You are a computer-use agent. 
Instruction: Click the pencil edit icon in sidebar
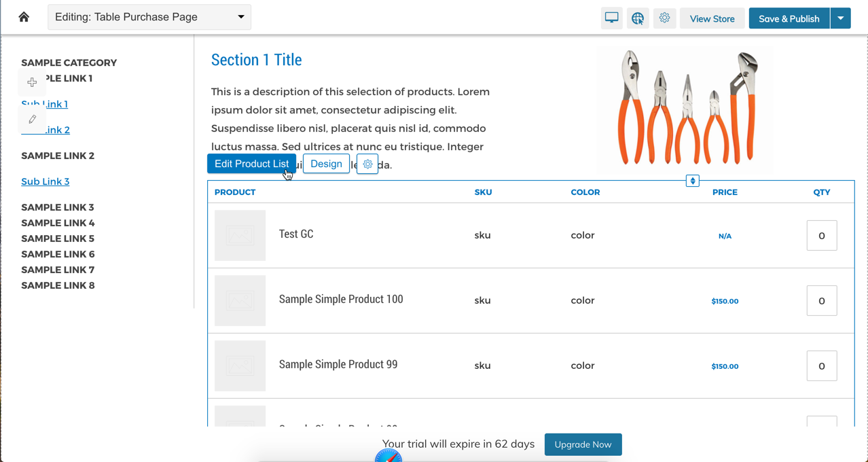32,120
